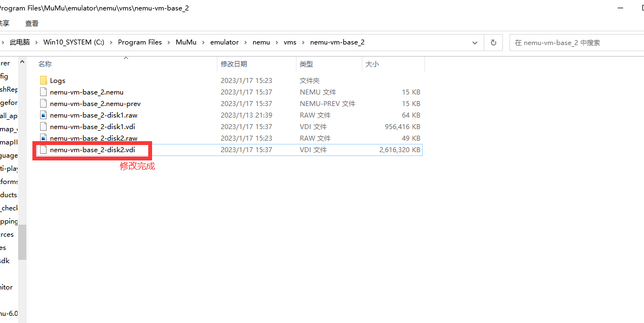Expand the chevron after MuMu breadcrumb
The height and width of the screenshot is (323, 644).
[203, 42]
